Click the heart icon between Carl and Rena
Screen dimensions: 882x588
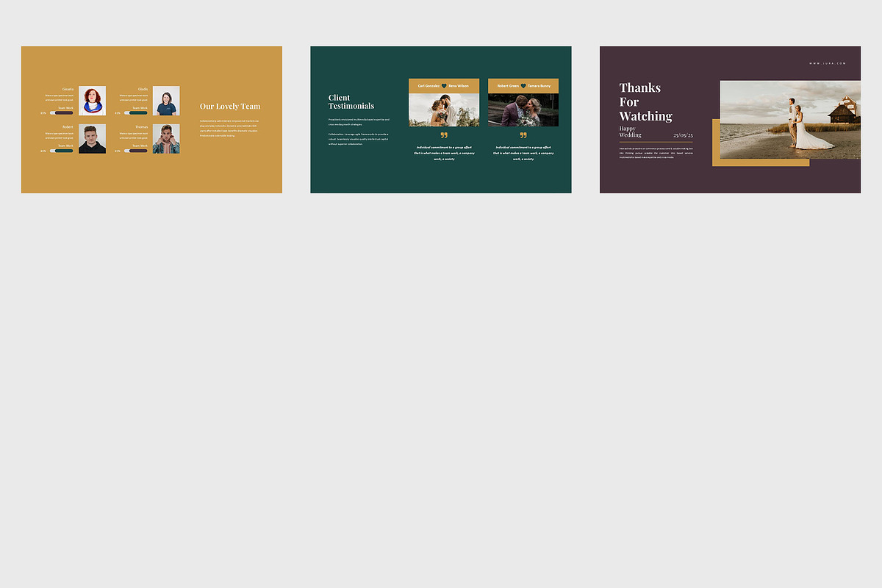(x=444, y=86)
